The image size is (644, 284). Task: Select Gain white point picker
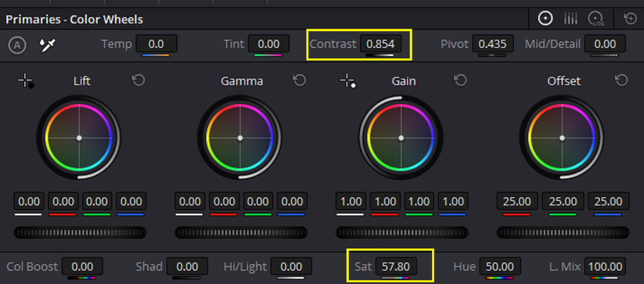348,81
